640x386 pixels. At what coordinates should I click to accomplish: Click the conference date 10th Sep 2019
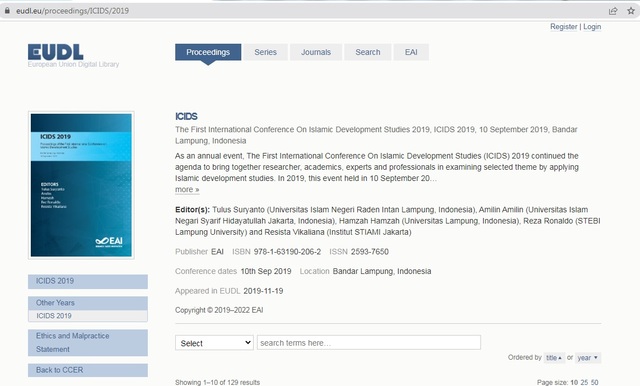(x=266, y=271)
